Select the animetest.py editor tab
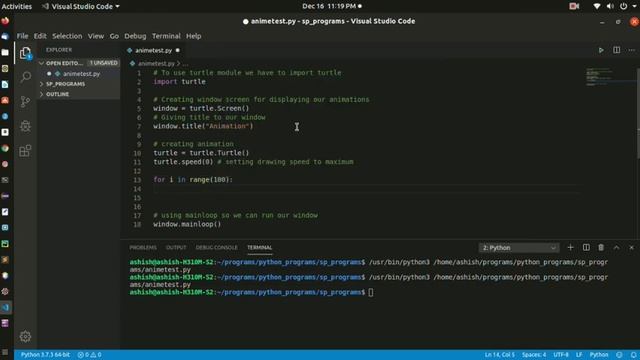This screenshot has width=640, height=360. tap(153, 50)
